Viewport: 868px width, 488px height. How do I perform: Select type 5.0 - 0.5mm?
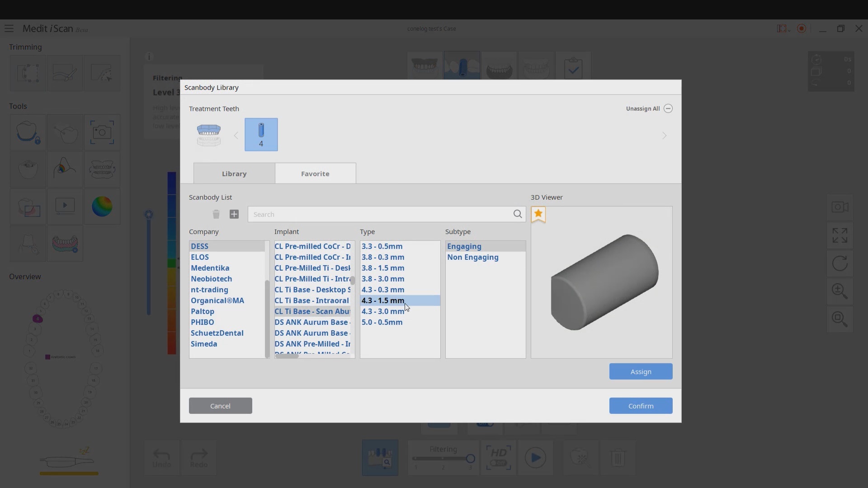coord(400,322)
